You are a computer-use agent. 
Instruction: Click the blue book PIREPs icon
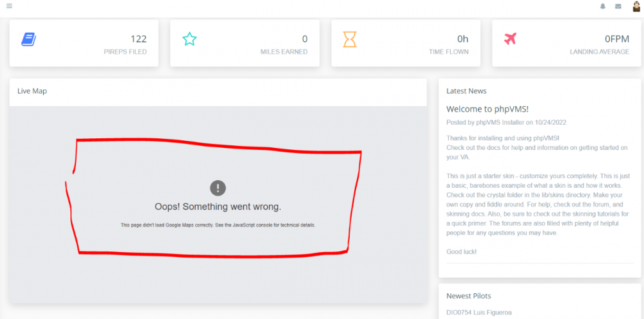click(28, 39)
